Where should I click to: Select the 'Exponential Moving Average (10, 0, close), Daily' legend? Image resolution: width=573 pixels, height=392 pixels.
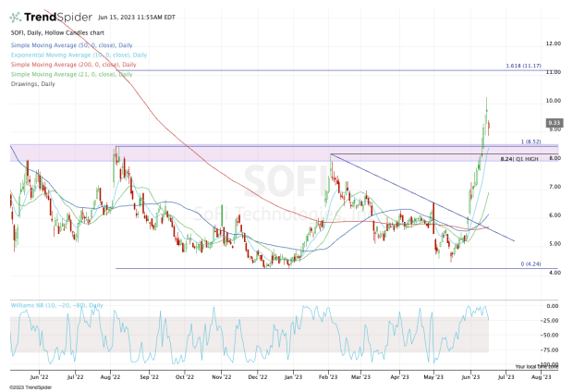coord(79,55)
